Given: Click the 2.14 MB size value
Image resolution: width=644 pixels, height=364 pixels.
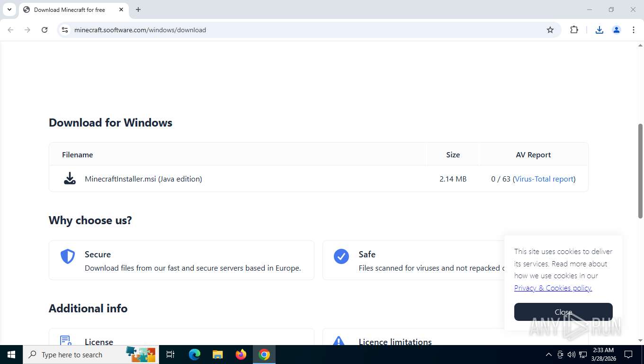Looking at the screenshot, I should pos(453,179).
